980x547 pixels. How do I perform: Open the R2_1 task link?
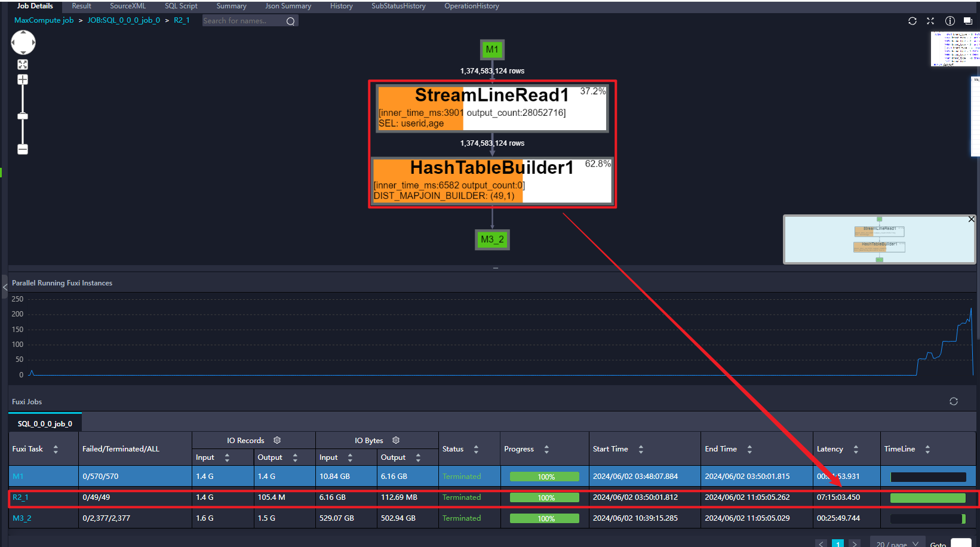[x=20, y=497]
